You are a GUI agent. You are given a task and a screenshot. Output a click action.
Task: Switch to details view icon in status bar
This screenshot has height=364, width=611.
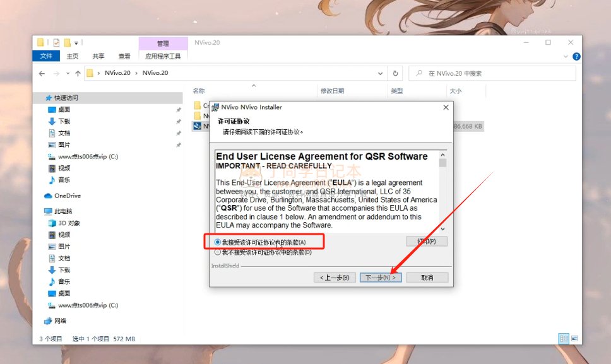564,339
